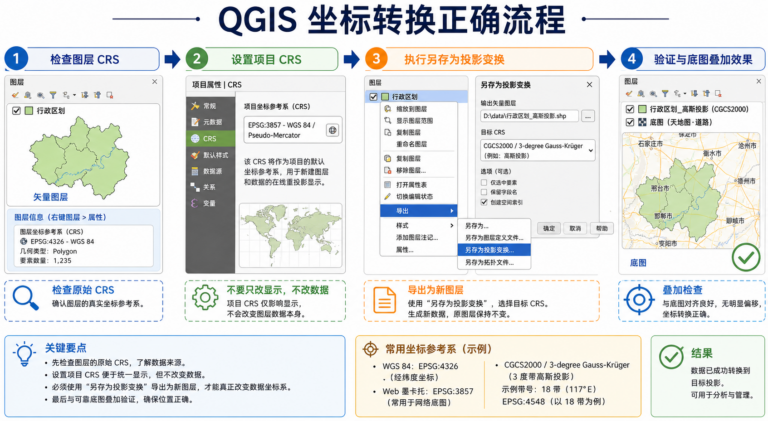Select 另存为投影变换... menu entry

click(494, 250)
